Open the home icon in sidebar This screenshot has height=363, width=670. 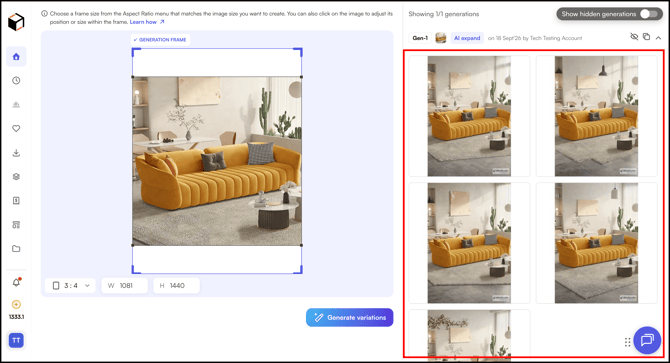coord(16,57)
